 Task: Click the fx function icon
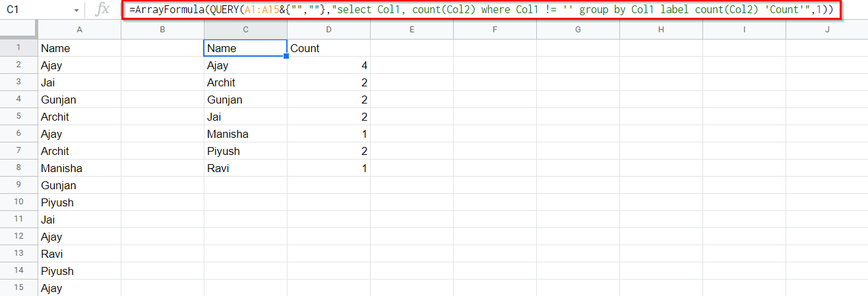[x=102, y=10]
